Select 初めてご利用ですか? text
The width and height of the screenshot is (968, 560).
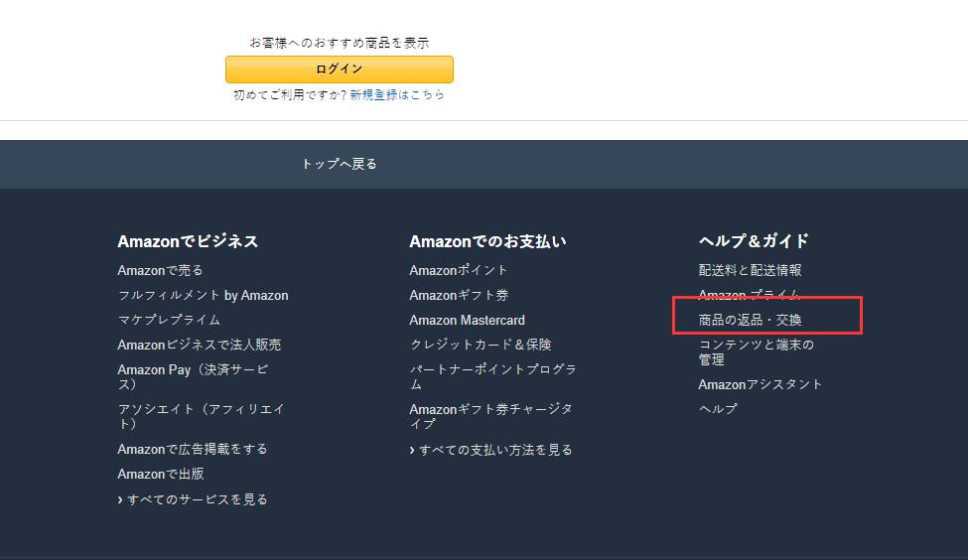pos(290,94)
